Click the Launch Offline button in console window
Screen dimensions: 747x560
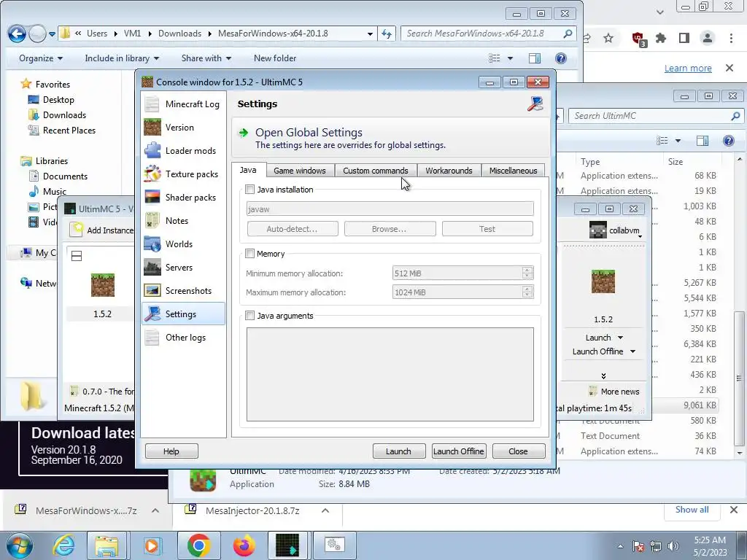click(459, 451)
